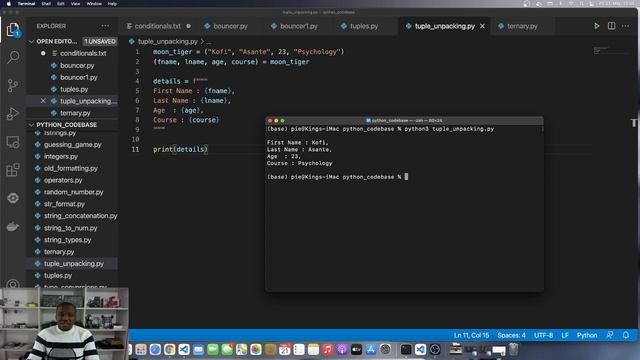Open Apple TV from the dock
The image size is (640, 360).
click(x=356, y=349)
